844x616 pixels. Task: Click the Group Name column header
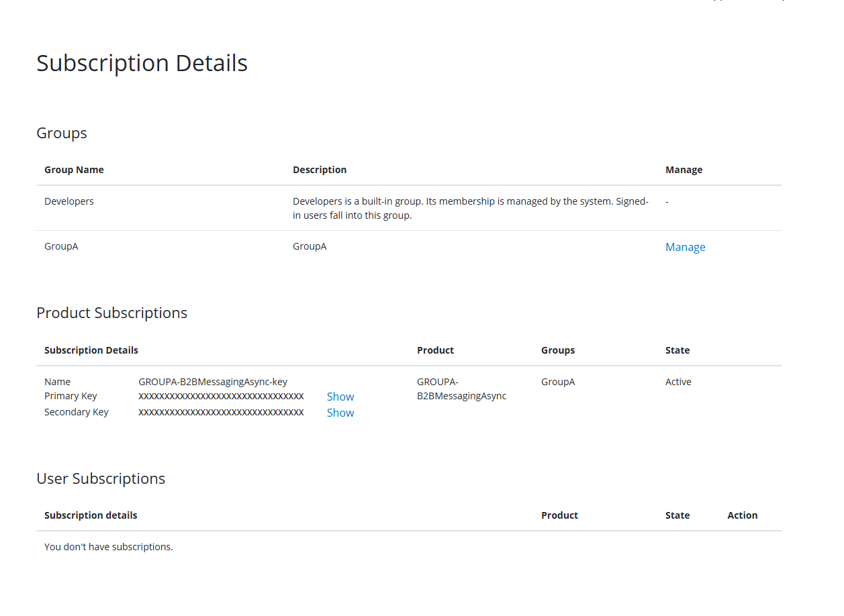(74, 170)
